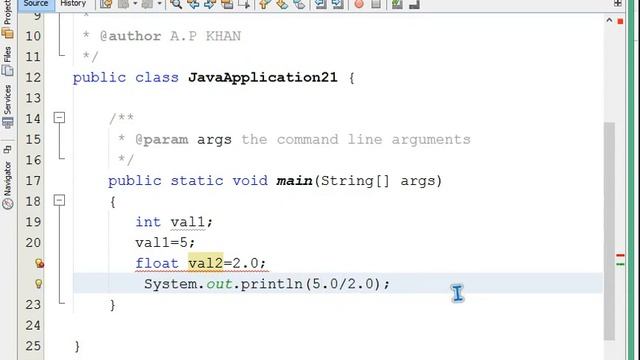Click the Uncomment code icon
This screenshot has height=360, width=640.
414,4
